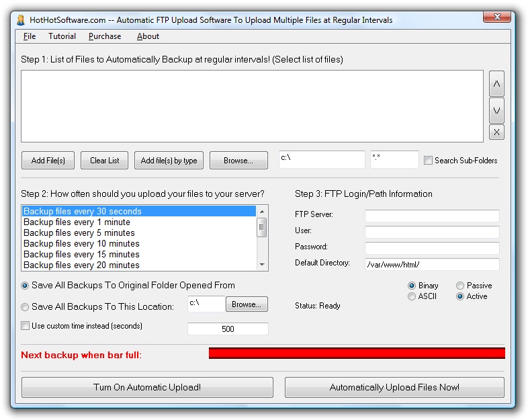Click the Password input field
The width and height of the screenshot is (528, 420).
[432, 248]
